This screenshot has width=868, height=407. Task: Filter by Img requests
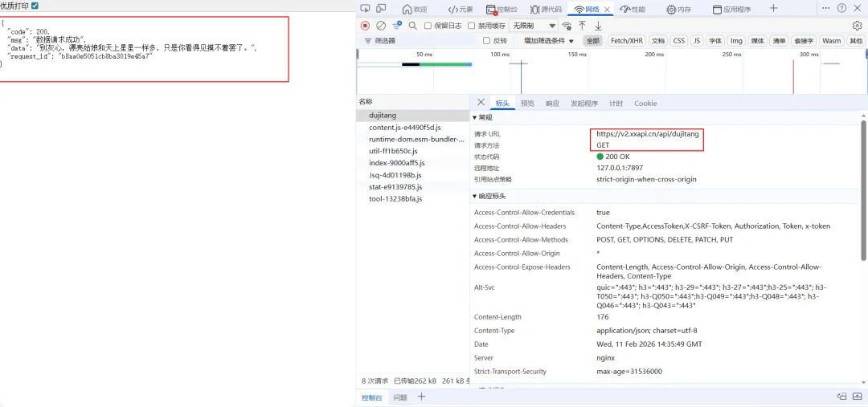pyautogui.click(x=736, y=41)
